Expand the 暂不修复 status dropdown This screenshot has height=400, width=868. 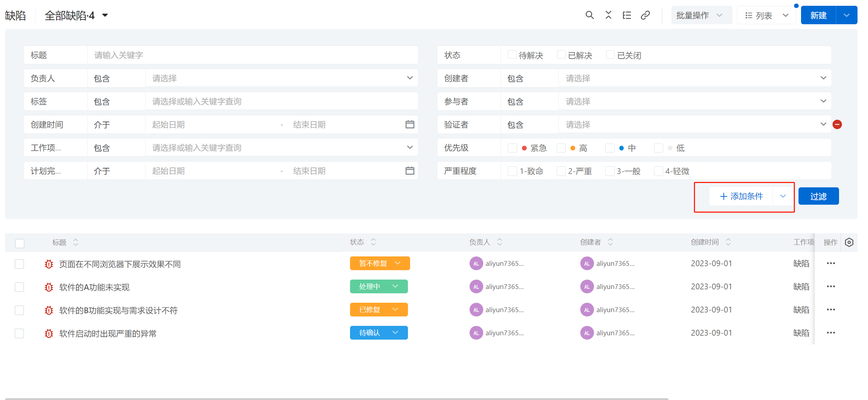click(x=398, y=263)
